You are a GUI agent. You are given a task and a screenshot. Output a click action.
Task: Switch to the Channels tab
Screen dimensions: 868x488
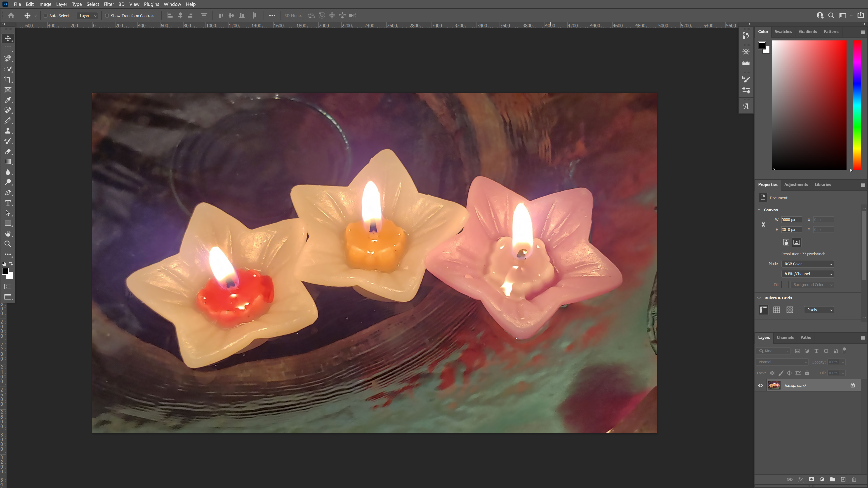pyautogui.click(x=785, y=338)
